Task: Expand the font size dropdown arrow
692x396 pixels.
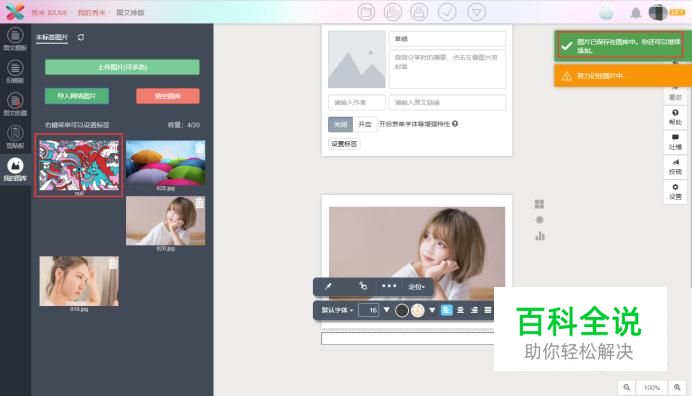Action: (x=387, y=310)
